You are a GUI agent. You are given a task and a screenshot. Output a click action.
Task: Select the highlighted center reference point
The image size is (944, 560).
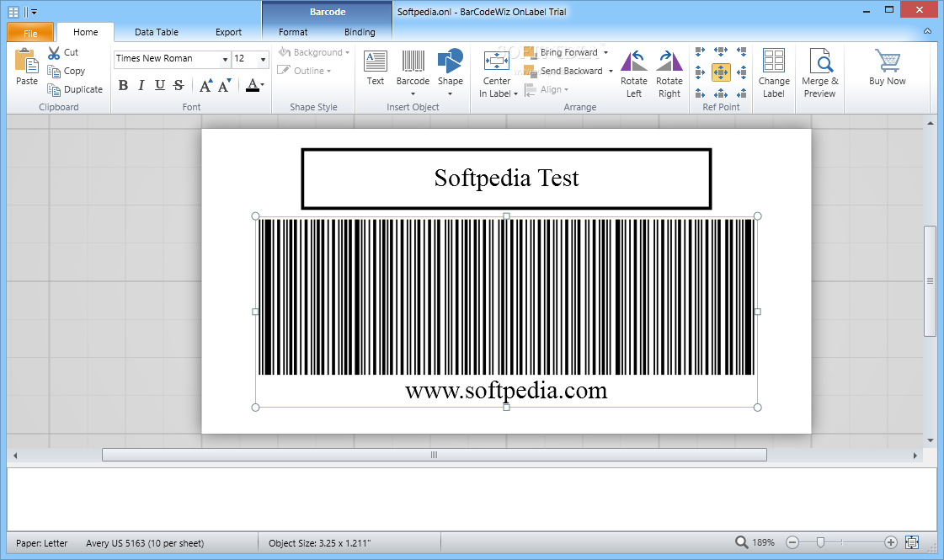[x=721, y=73]
